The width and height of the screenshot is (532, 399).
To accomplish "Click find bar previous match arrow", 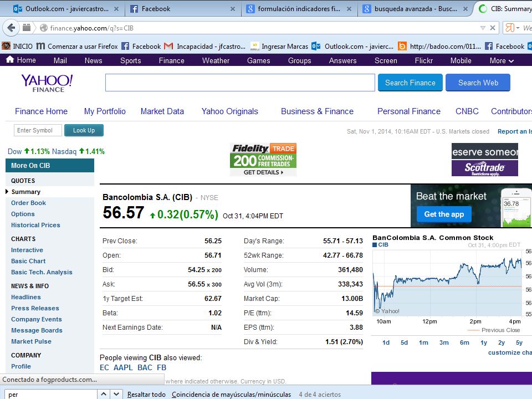I will [x=104, y=394].
